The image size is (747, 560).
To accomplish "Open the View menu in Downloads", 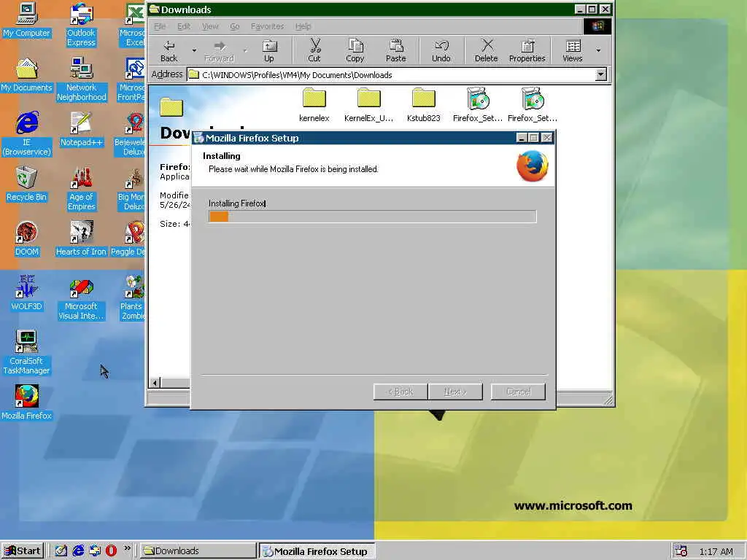I will pos(210,26).
